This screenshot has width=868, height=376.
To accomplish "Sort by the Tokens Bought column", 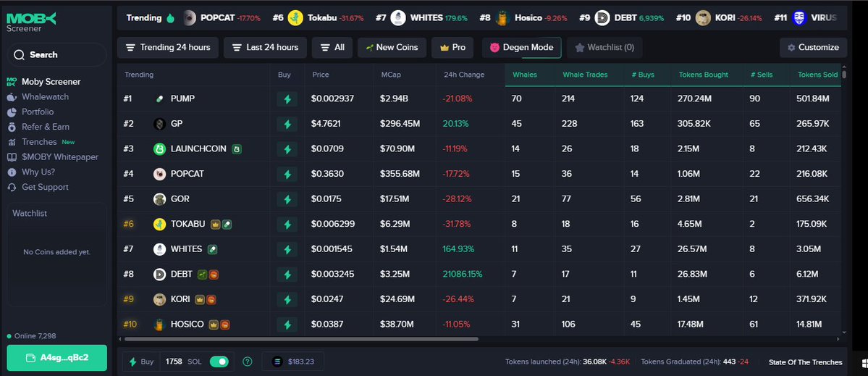I will (x=703, y=75).
